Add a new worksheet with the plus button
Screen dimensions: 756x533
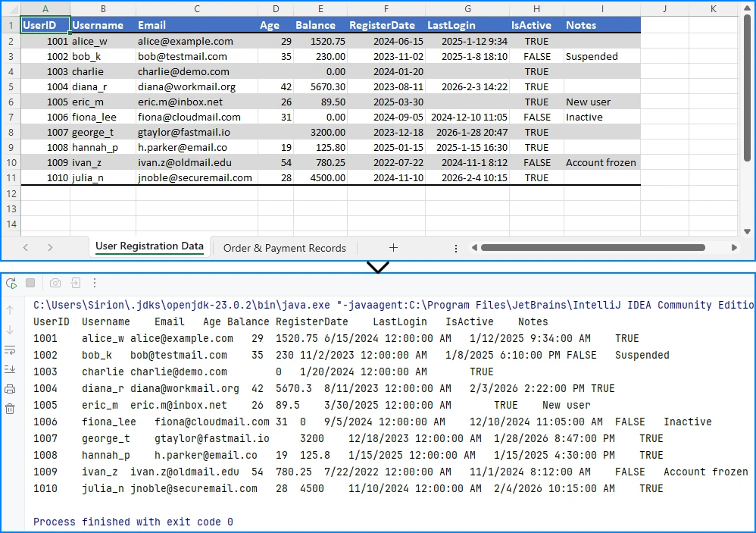pos(393,247)
